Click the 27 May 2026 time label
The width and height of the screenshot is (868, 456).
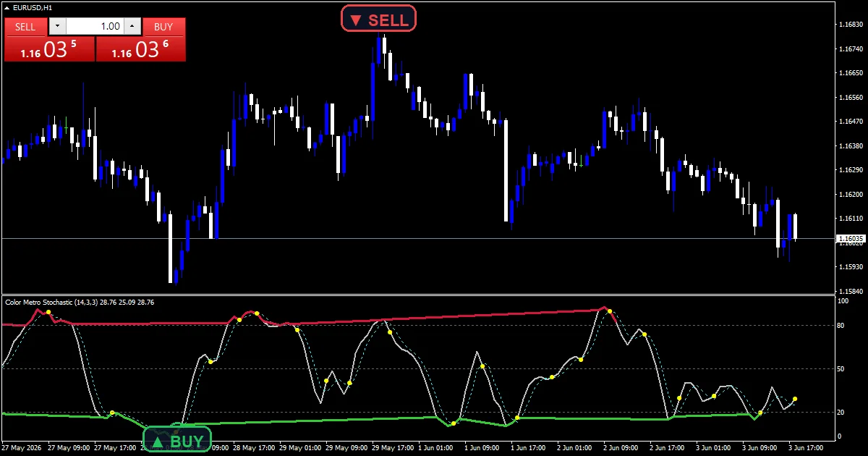22,448
